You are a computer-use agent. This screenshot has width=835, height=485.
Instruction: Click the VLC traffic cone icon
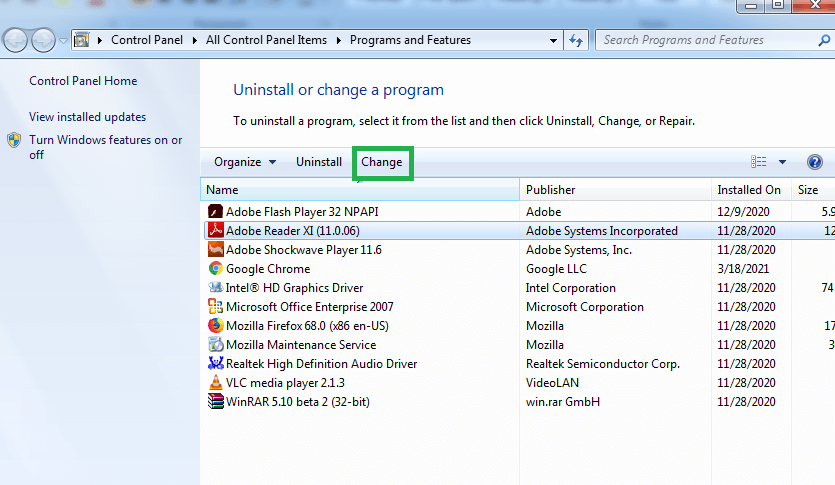(215, 382)
